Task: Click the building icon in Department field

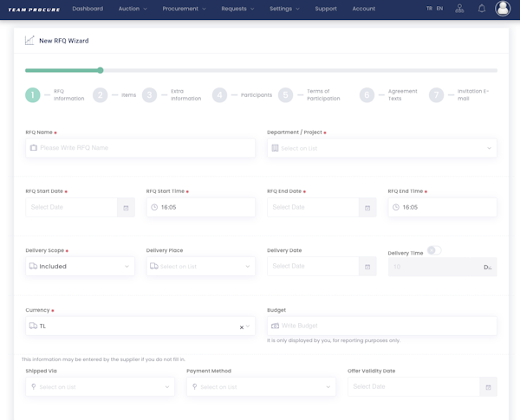Action: point(275,148)
